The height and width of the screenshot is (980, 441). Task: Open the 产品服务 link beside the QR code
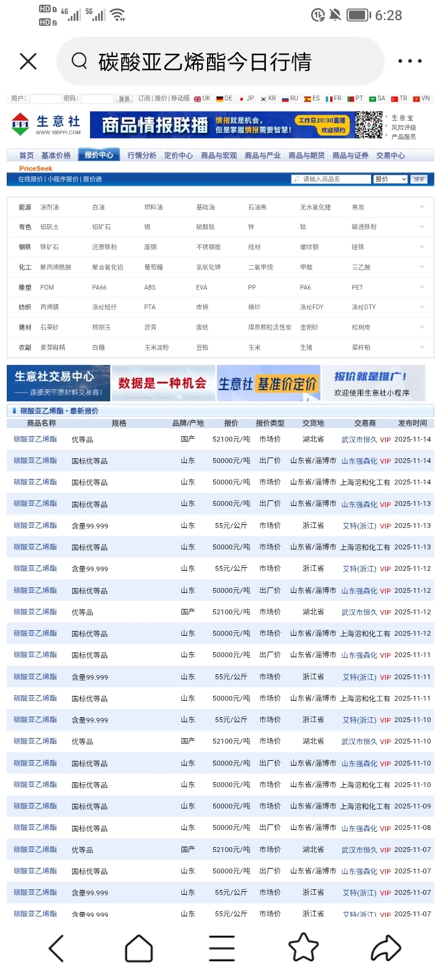pos(404,137)
